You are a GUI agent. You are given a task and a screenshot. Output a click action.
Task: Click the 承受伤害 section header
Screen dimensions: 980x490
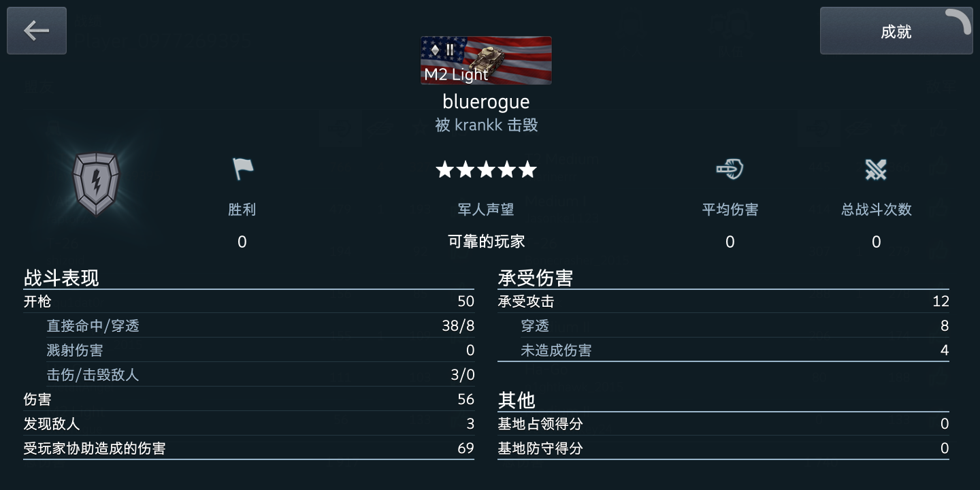536,278
